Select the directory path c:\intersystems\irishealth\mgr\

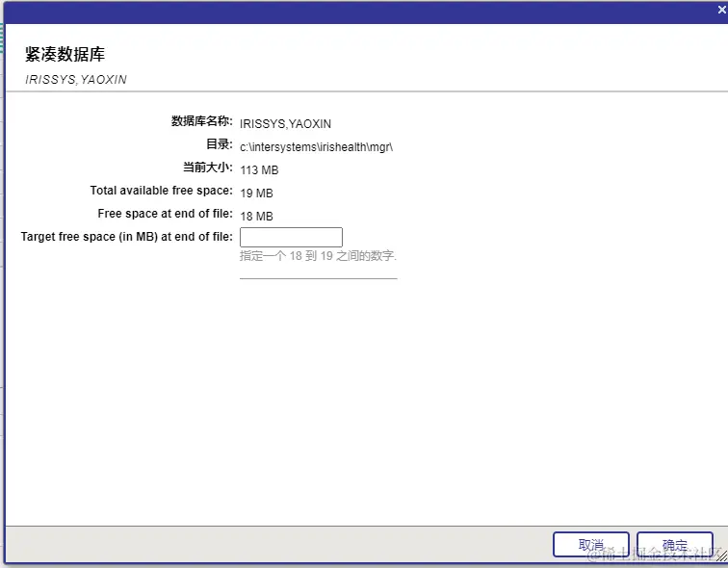click(x=316, y=147)
